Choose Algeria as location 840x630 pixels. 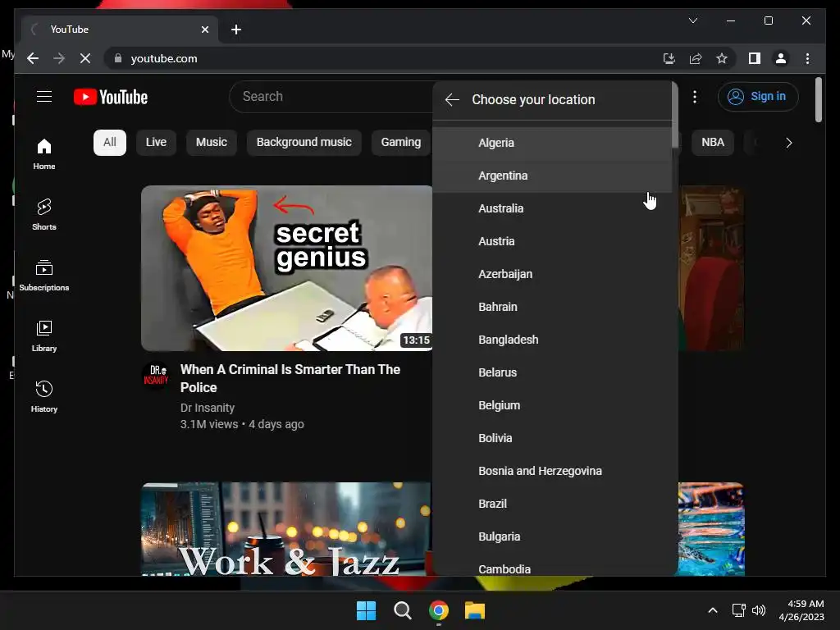pos(552,143)
